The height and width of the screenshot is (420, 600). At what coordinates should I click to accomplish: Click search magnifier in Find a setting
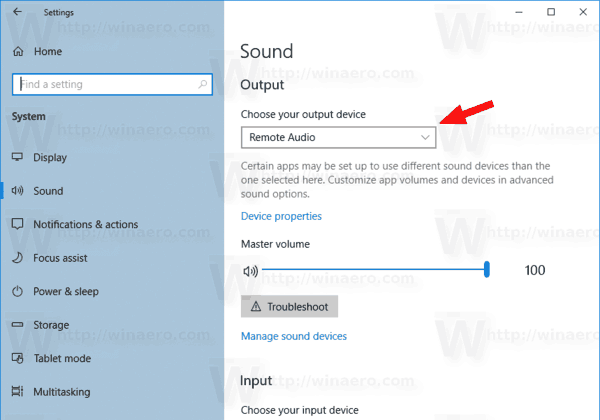click(202, 84)
